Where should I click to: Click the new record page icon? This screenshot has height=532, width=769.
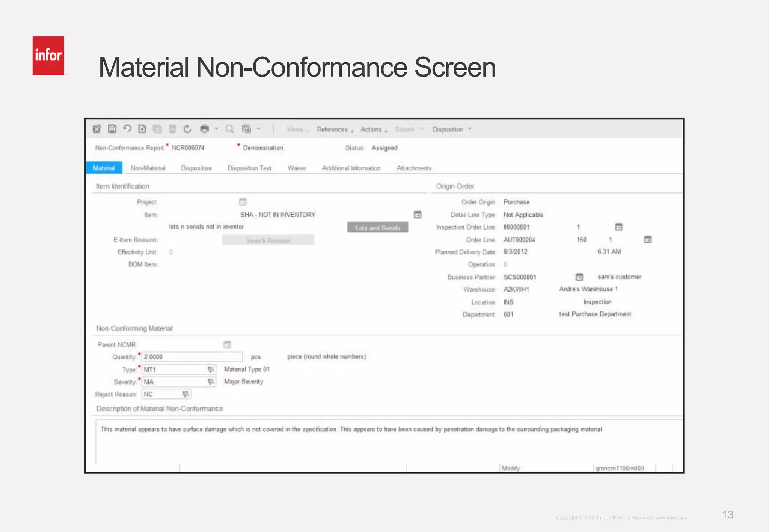click(142, 129)
